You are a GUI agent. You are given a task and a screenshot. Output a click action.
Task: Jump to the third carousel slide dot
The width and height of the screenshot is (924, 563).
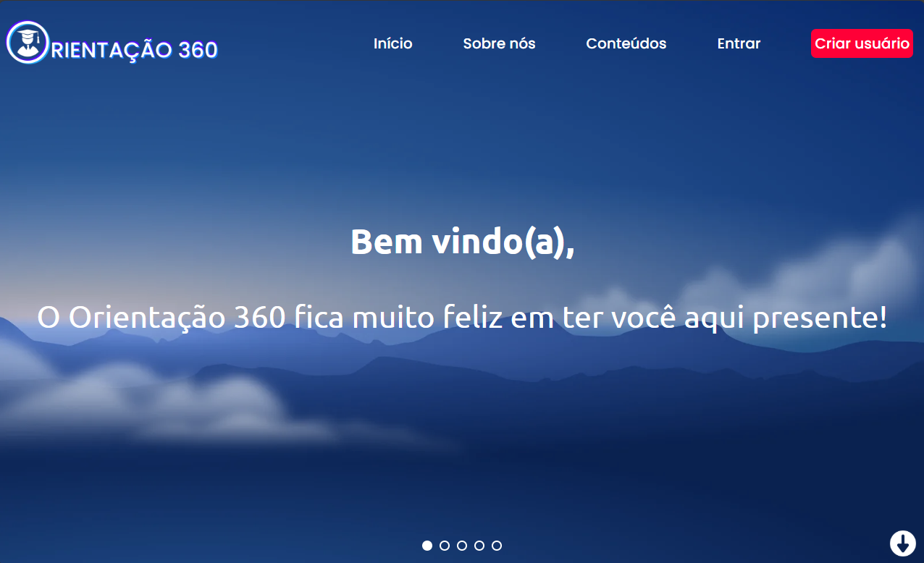tap(462, 546)
